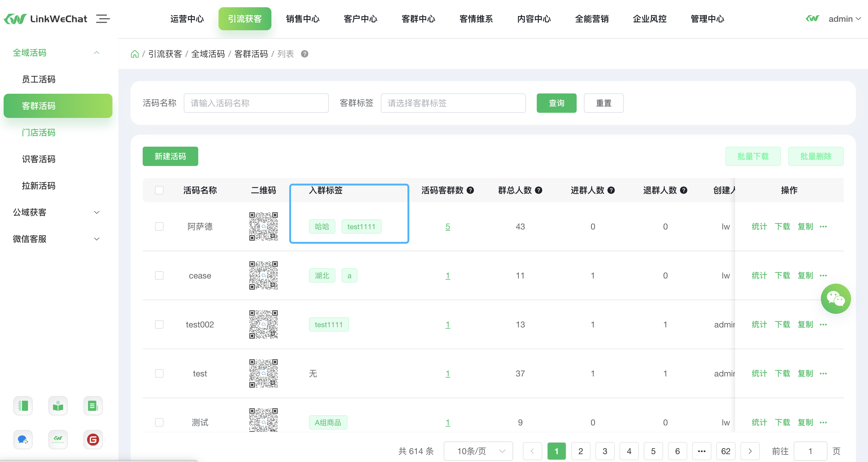The width and height of the screenshot is (868, 462).
Task: Tick the select-all checkbox in table header
Action: click(159, 190)
